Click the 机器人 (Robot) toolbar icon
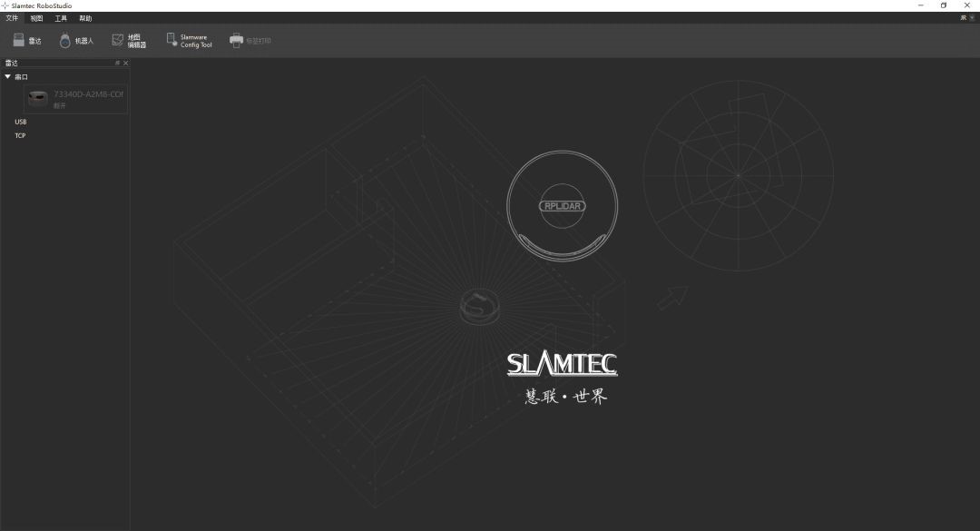 pos(65,41)
